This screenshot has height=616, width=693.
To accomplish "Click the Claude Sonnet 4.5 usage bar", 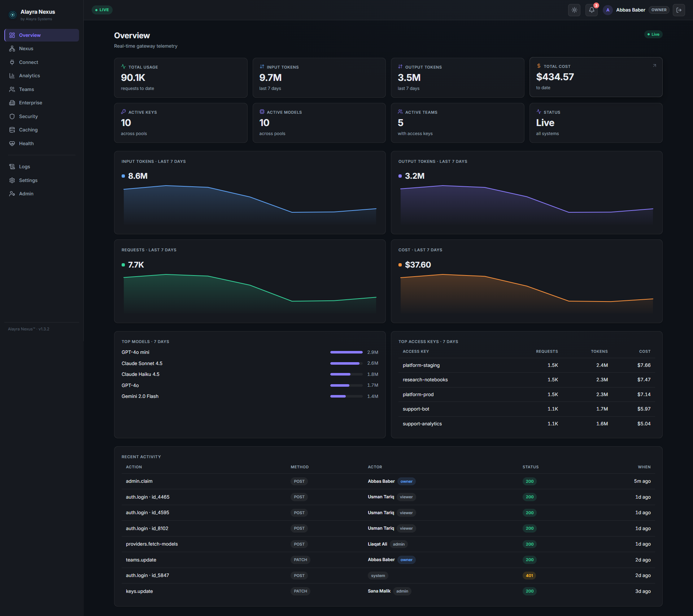I will (346, 363).
